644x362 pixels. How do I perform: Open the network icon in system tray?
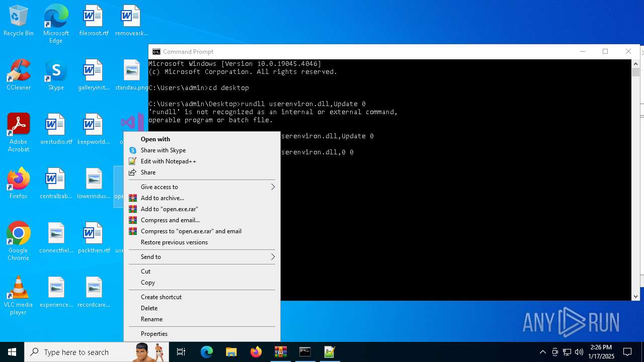567,352
